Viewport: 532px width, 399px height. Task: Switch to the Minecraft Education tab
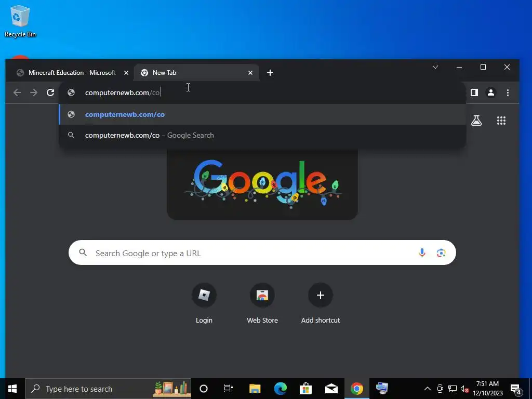(72, 73)
